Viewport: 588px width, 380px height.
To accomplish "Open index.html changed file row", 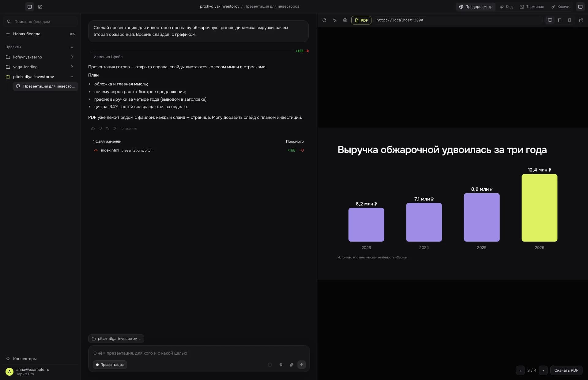I will click(198, 150).
